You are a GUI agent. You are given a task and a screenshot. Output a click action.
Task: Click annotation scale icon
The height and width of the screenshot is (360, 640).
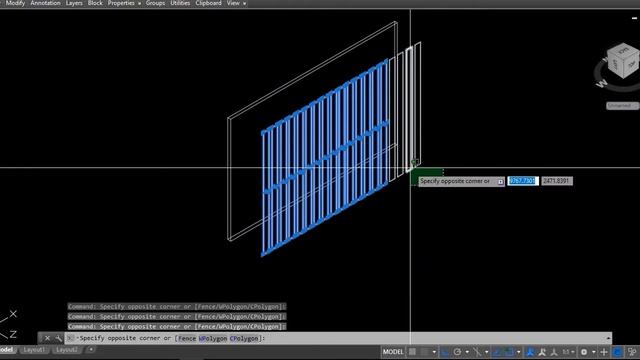pyautogui.click(x=554, y=352)
